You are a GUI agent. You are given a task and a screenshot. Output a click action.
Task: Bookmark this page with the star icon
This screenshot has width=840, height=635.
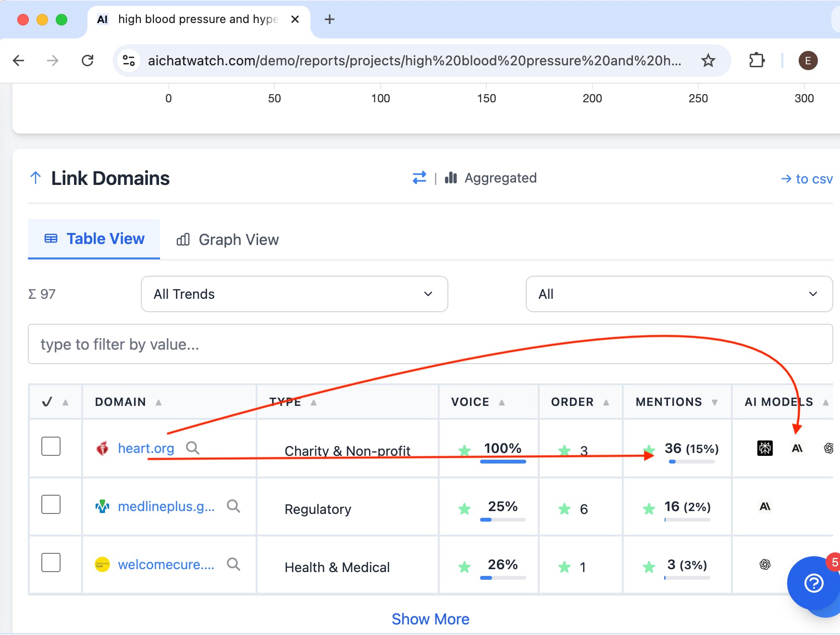(708, 61)
